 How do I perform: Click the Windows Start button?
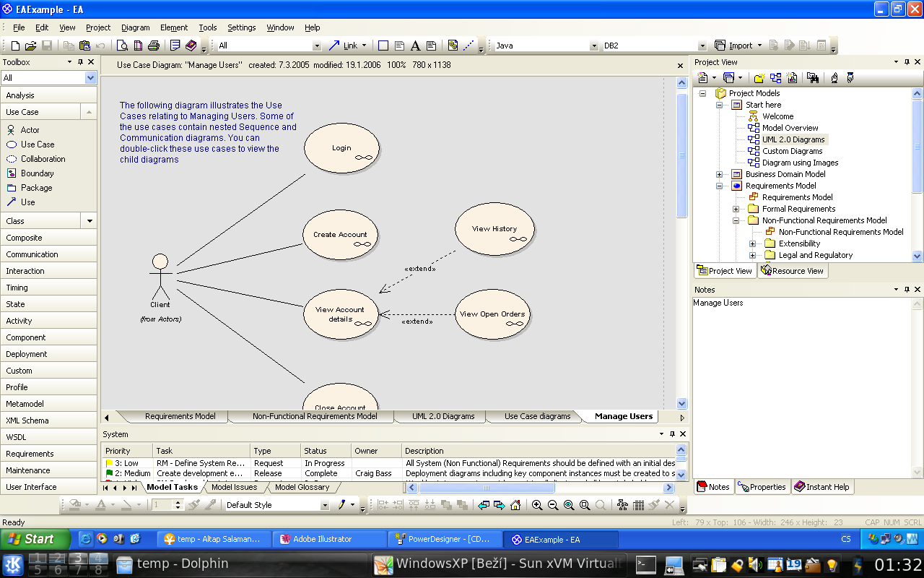35,539
